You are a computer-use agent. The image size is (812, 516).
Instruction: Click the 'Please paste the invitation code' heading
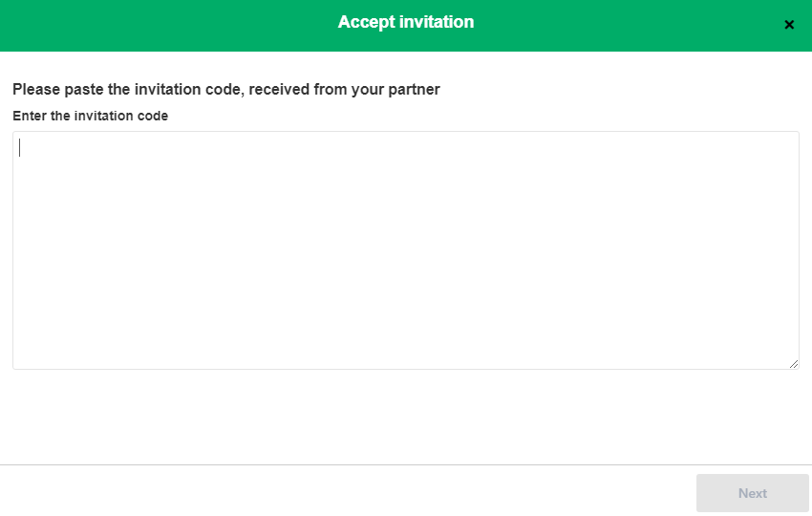pos(225,90)
